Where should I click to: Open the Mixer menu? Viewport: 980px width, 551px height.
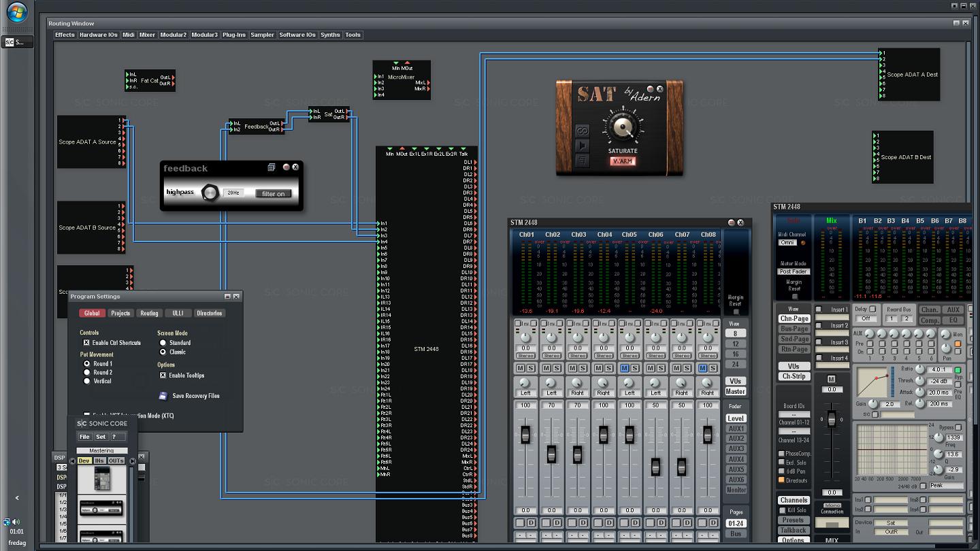(x=148, y=35)
